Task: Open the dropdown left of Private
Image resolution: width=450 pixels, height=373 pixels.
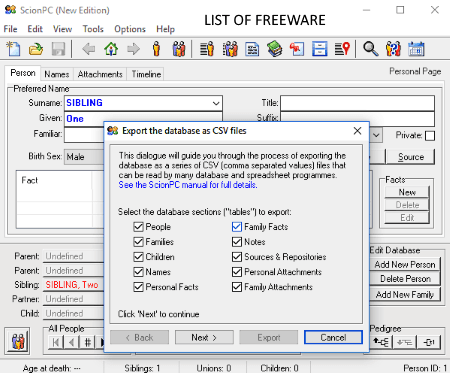Action: pos(376,135)
